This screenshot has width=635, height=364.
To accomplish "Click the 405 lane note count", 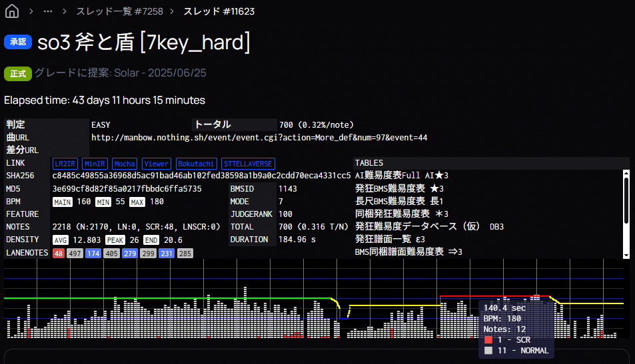I will pyautogui.click(x=111, y=254).
